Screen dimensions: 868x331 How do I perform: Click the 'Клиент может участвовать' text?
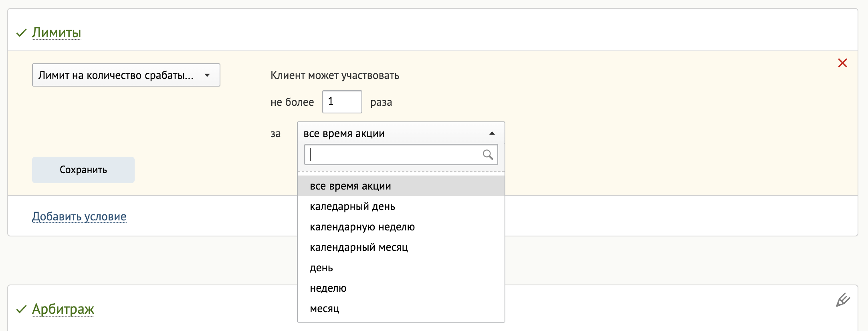click(335, 75)
